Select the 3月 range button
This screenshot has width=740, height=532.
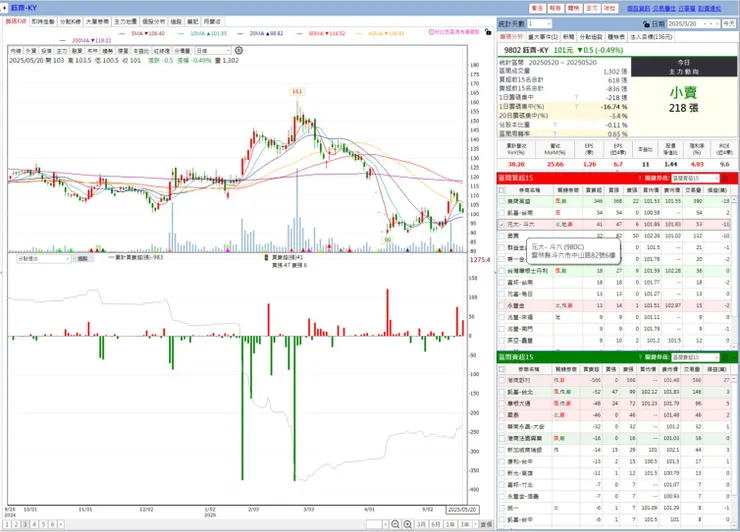tap(421, 524)
